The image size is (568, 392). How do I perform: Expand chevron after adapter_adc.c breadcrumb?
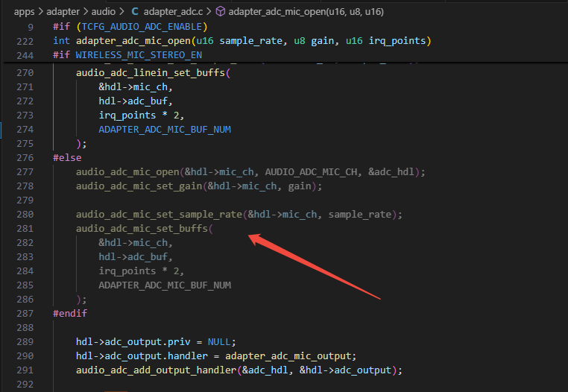click(209, 12)
